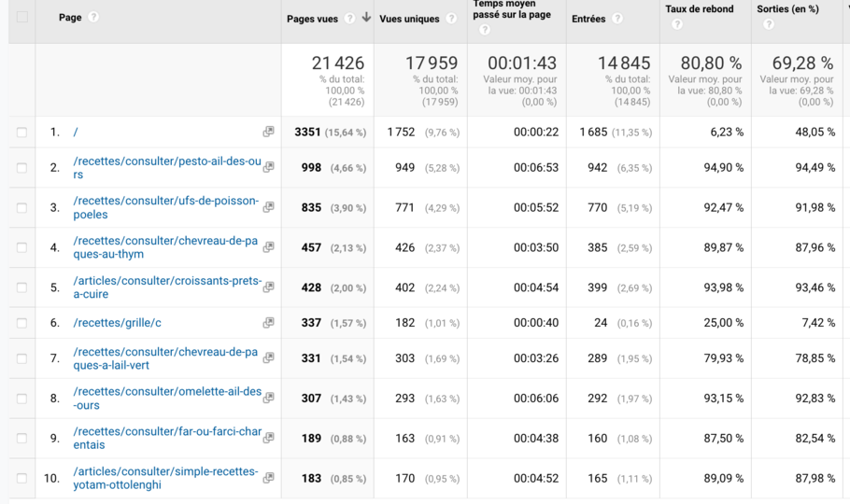Image resolution: width=850 pixels, height=504 pixels.
Task: Click help icon next to Page header
Action: click(93, 18)
